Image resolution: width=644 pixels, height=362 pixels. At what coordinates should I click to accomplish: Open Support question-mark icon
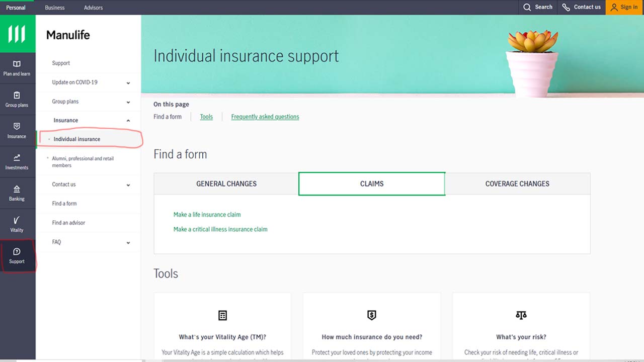tap(17, 251)
